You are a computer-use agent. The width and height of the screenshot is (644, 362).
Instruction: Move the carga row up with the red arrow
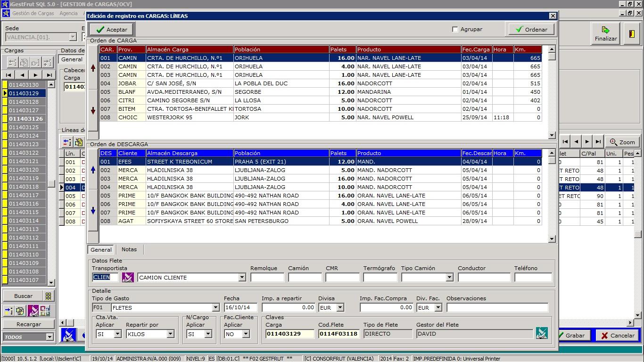click(93, 68)
